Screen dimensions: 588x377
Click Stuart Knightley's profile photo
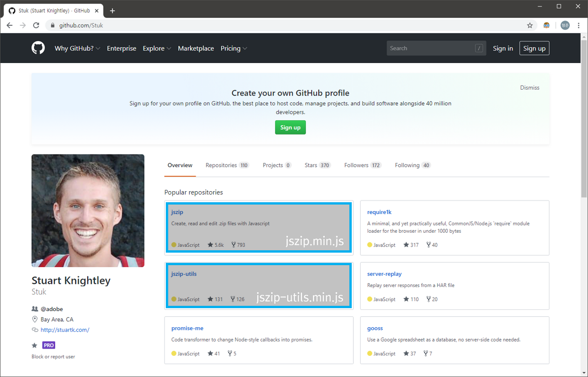coord(88,211)
